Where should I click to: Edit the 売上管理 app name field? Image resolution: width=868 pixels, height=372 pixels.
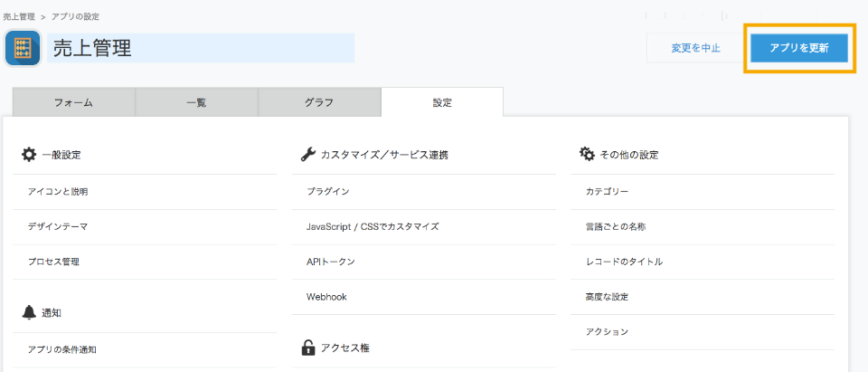201,48
